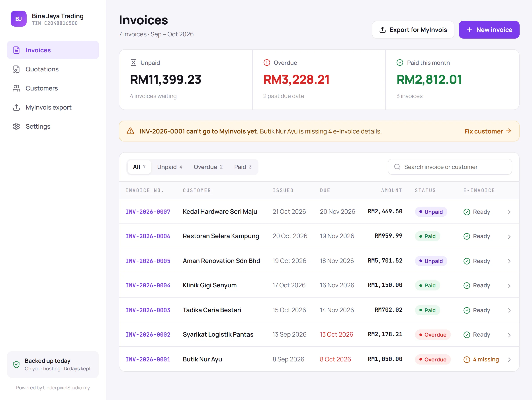This screenshot has width=532, height=400.
Task: Click the Customers people icon
Action: pyautogui.click(x=16, y=88)
